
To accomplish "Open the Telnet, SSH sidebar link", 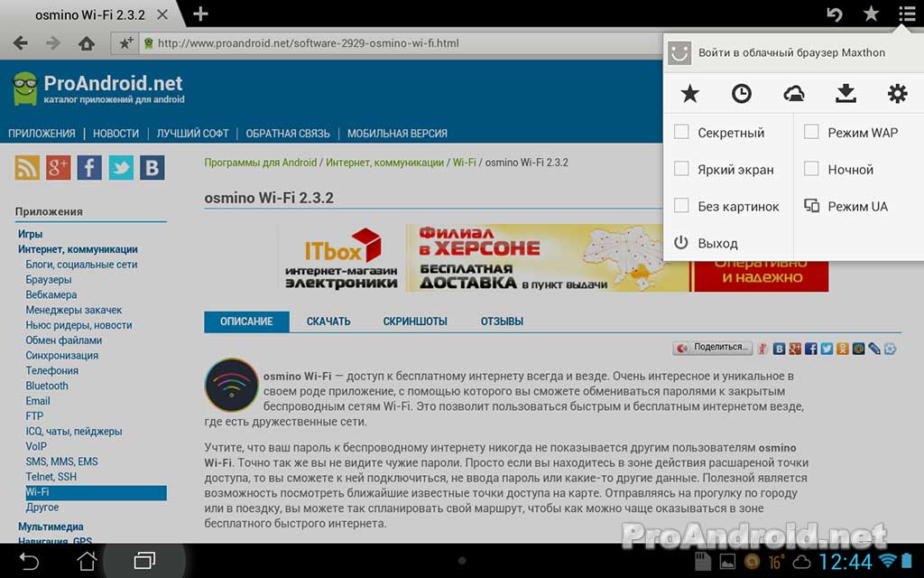I will click(x=51, y=477).
